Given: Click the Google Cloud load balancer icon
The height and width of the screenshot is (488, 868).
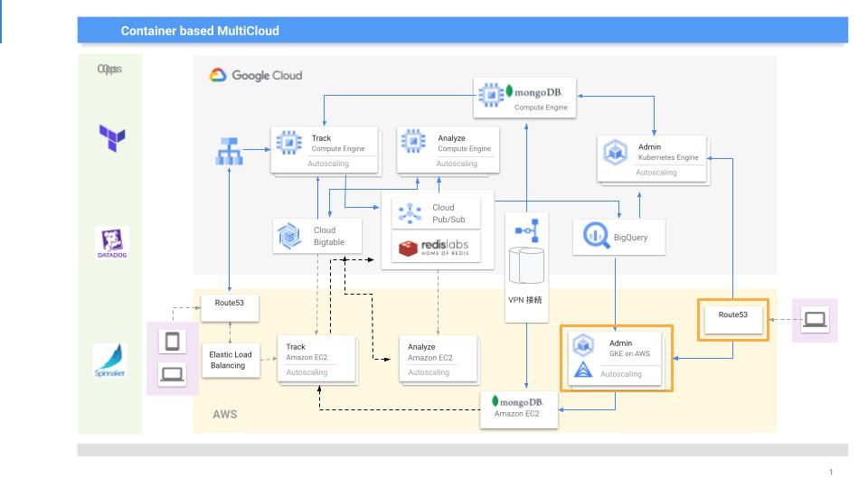Looking at the screenshot, I should [229, 152].
